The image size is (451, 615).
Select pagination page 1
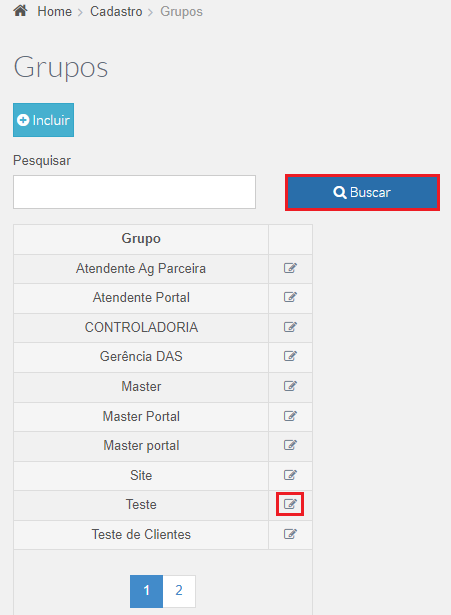click(146, 591)
